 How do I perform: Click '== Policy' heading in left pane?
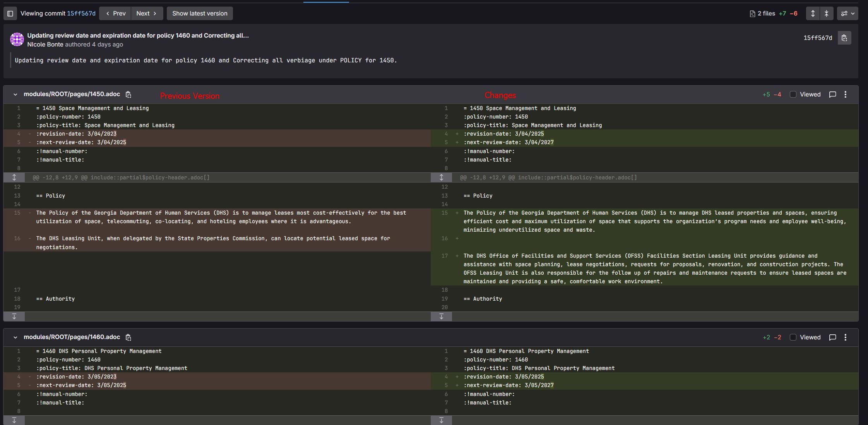pos(51,196)
